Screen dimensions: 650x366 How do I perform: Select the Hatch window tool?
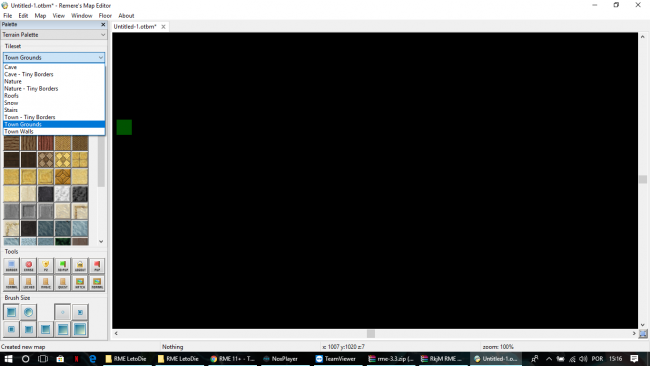pyautogui.click(x=80, y=283)
